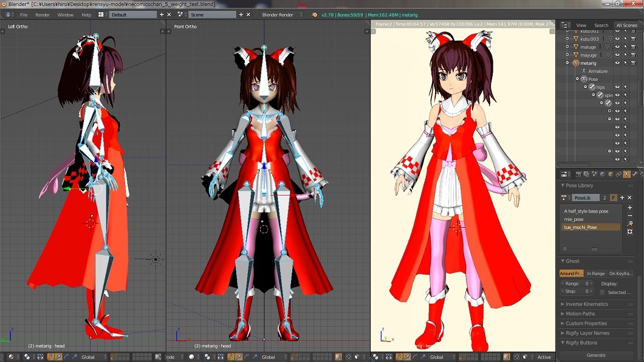
Task: Collapse the Rigify Buttons panel
Action: click(564, 343)
